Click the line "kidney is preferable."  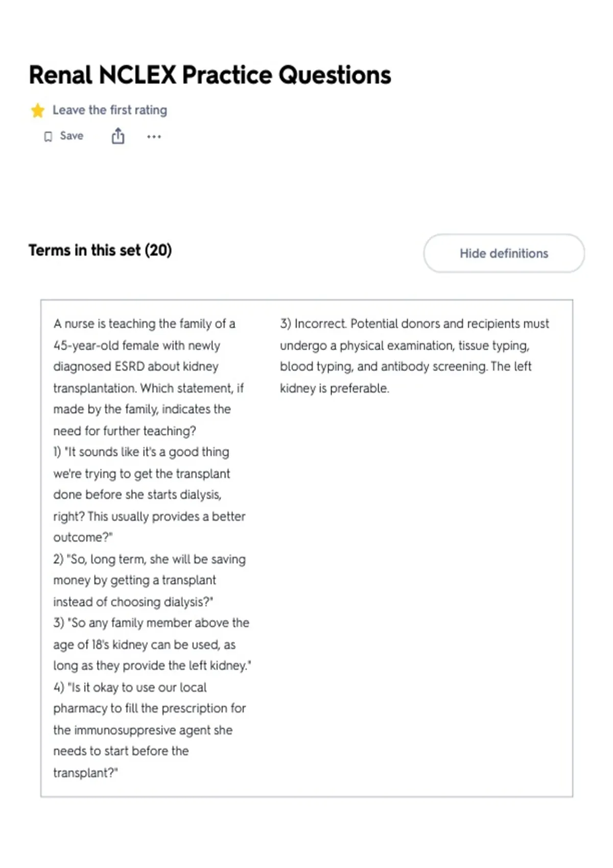coord(334,388)
